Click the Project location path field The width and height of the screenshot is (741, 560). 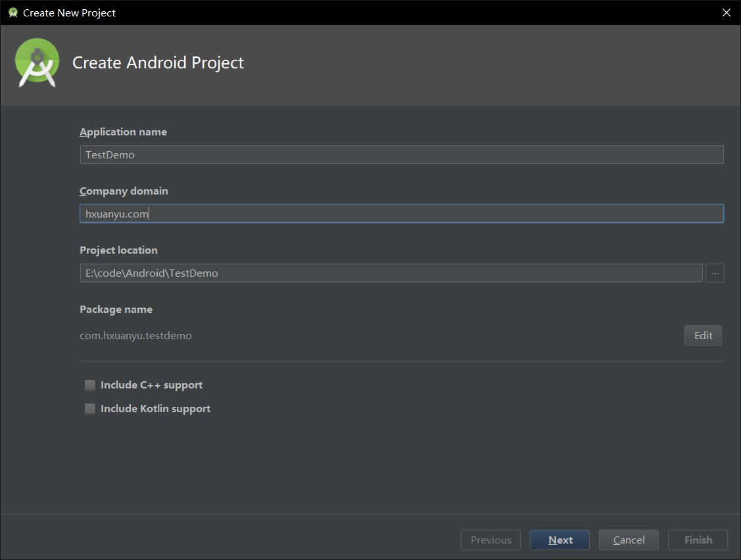pos(391,273)
